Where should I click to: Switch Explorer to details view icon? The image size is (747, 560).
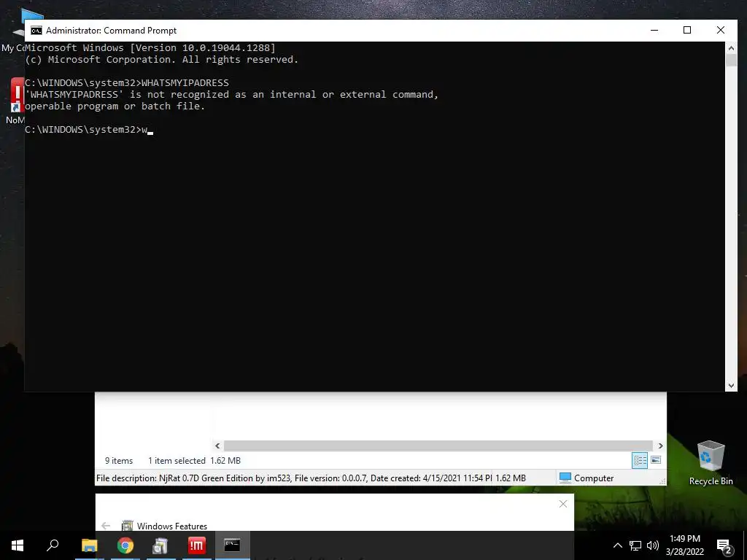tap(640, 461)
